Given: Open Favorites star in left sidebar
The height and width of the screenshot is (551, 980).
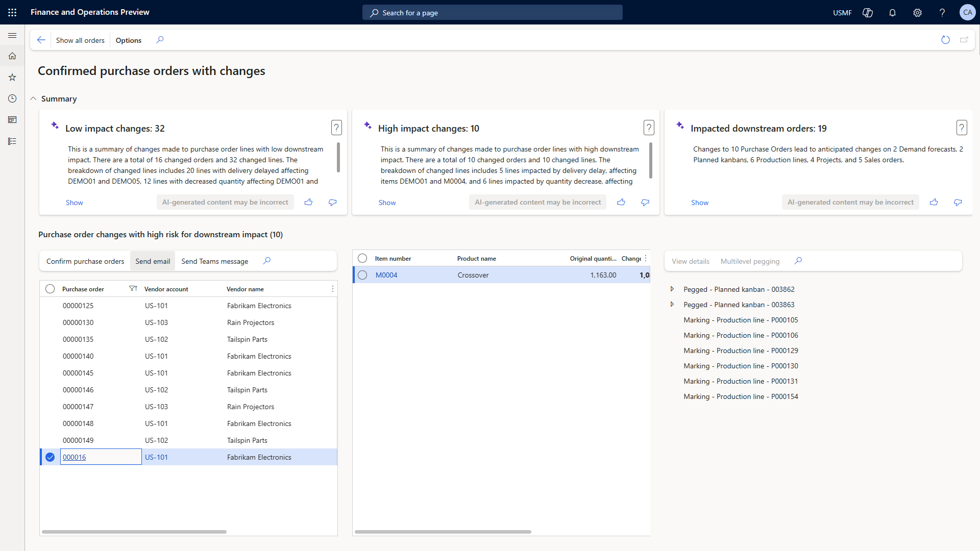Looking at the screenshot, I should 12,77.
